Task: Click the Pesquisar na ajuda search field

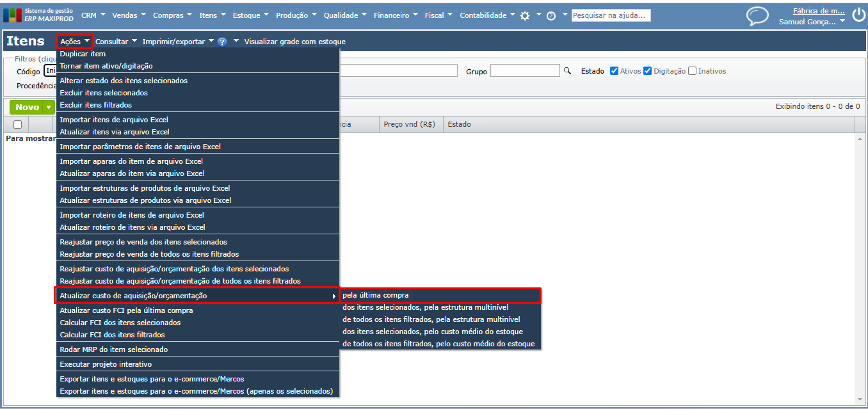Action: (611, 15)
